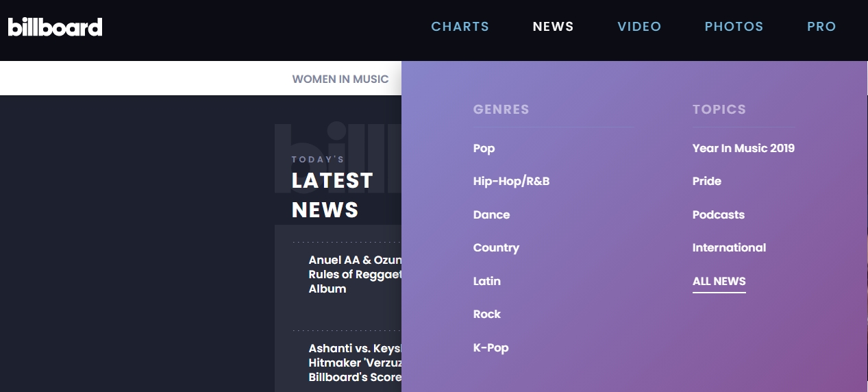Screen dimensions: 868x392
Task: Open the Photos menu
Action: 734,27
